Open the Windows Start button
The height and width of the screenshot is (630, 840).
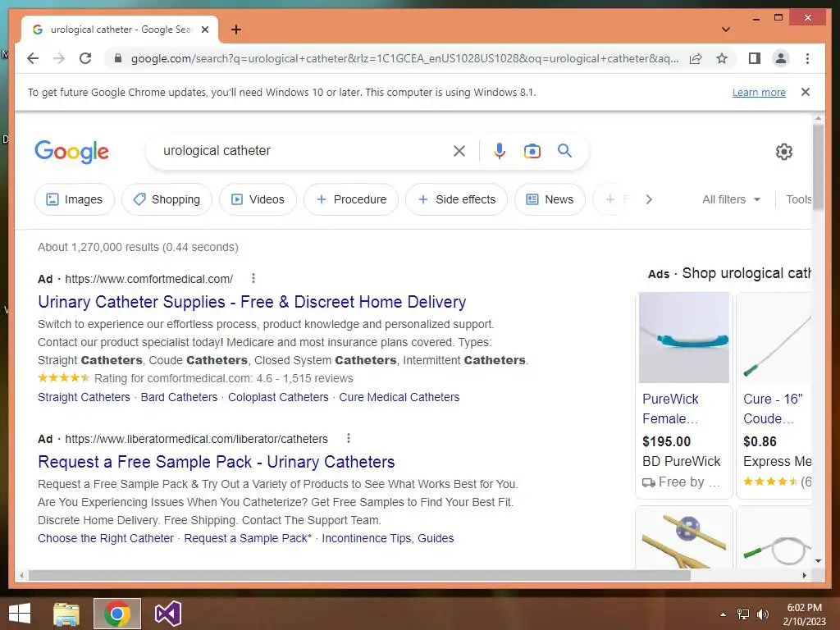pyautogui.click(x=20, y=614)
